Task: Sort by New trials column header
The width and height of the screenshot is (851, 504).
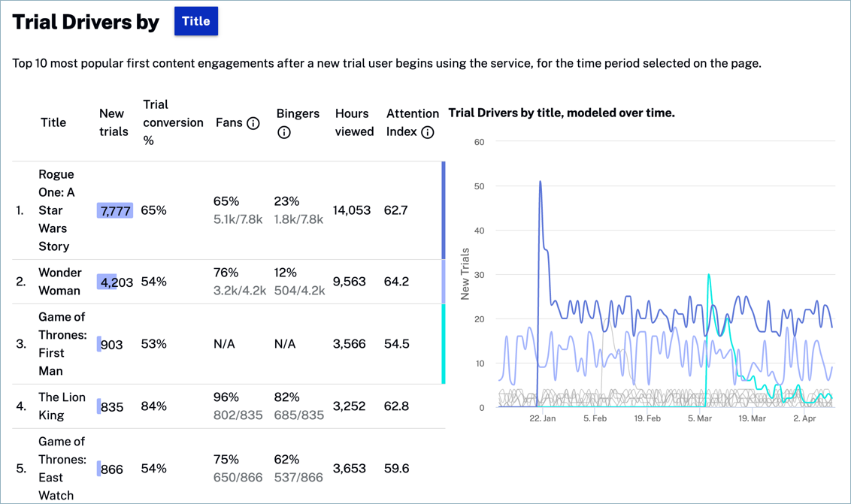Action: (113, 122)
